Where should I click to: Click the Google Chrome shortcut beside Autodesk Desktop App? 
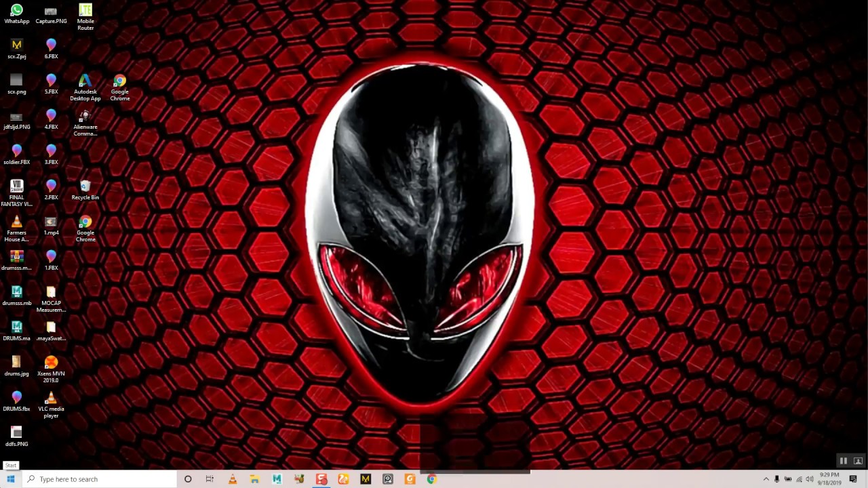(120, 88)
